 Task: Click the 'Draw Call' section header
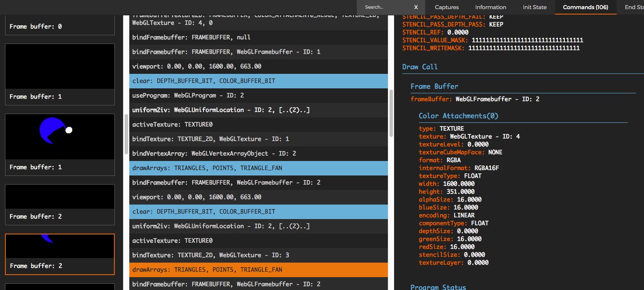tap(420, 67)
